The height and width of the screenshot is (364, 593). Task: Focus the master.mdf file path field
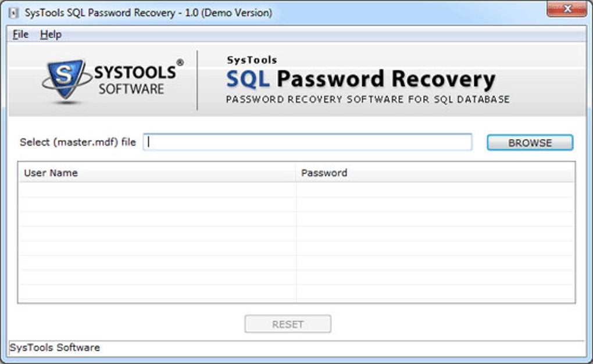pos(308,142)
